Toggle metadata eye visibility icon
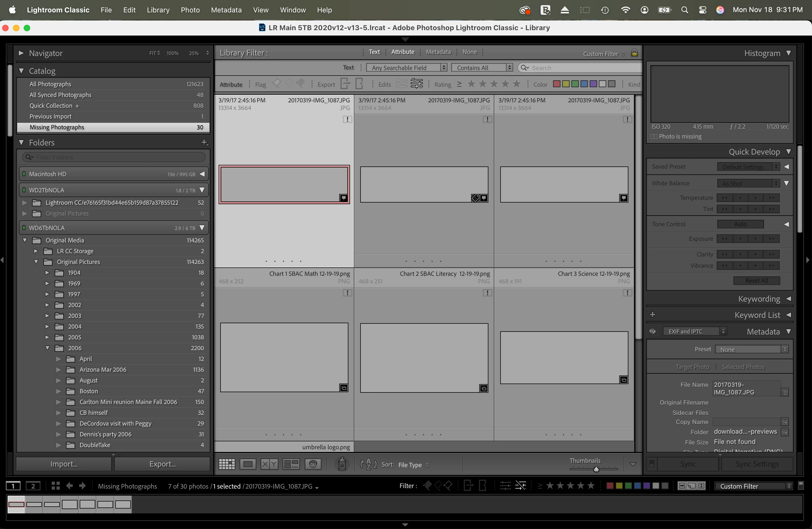The height and width of the screenshot is (529, 812). (652, 331)
